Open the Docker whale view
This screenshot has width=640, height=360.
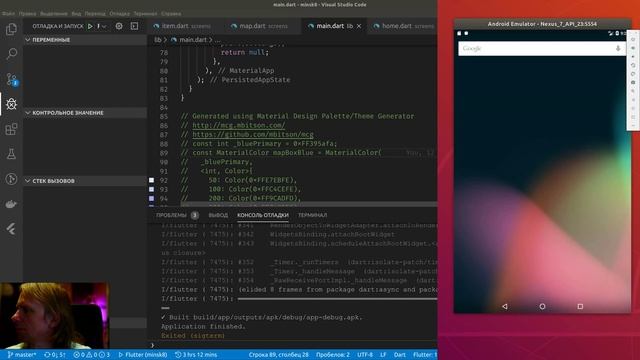(x=11, y=204)
